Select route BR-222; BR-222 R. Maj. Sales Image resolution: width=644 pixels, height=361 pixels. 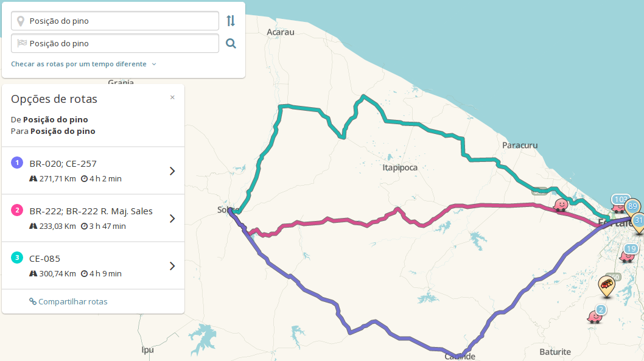click(x=93, y=218)
